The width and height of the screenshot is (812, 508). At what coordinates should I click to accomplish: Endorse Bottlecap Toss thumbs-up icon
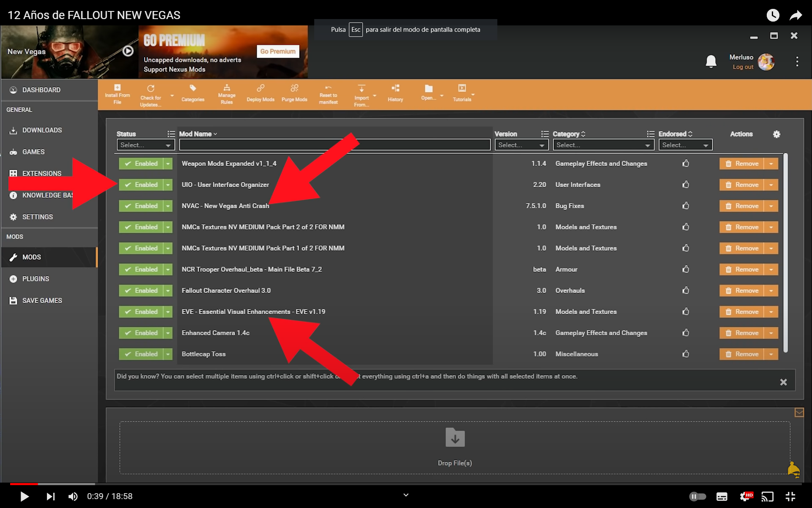686,354
